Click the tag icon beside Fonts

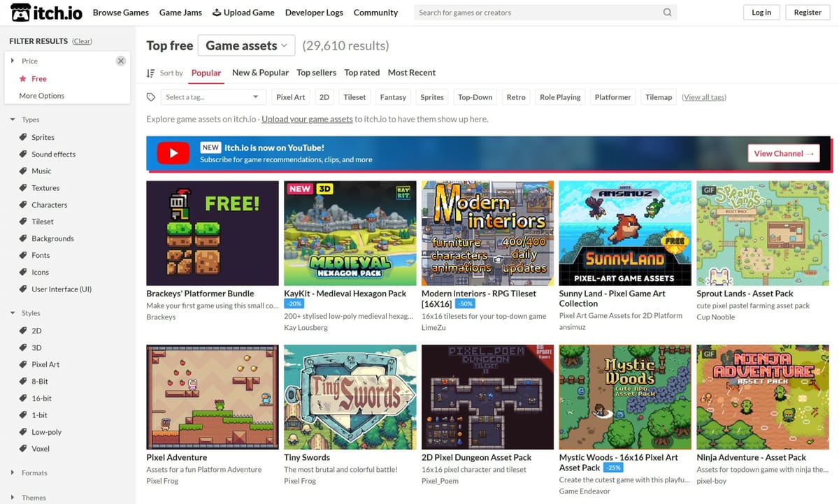(23, 255)
